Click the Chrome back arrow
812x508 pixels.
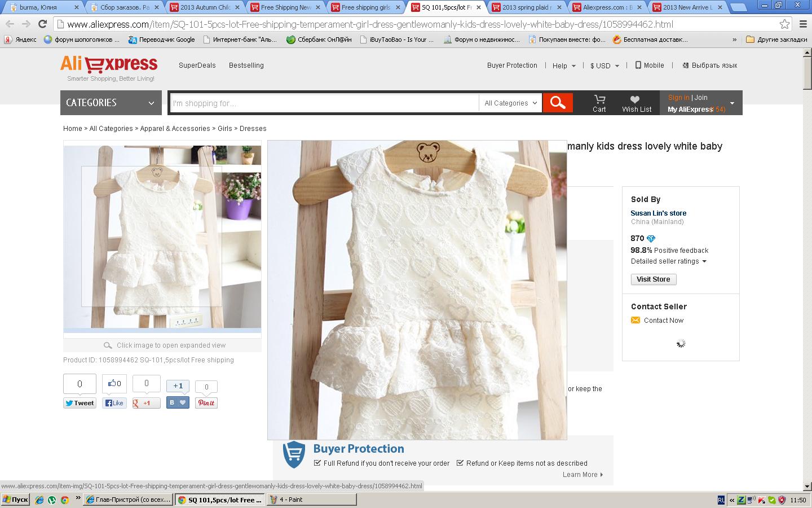[10, 24]
